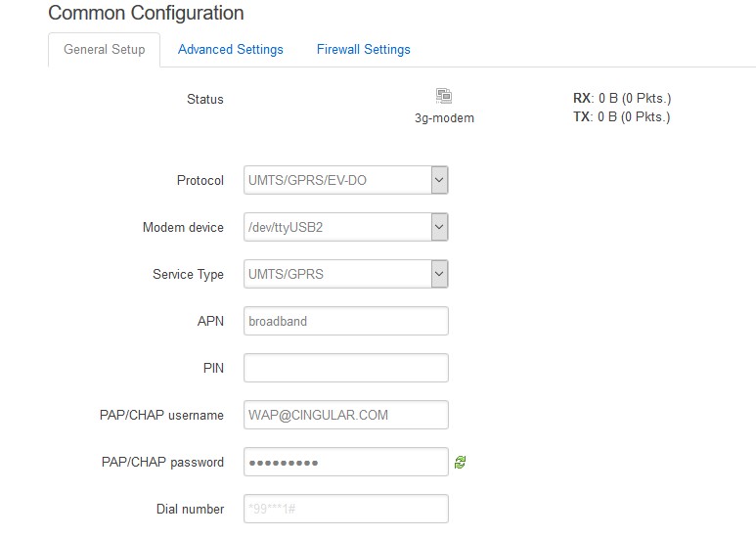Click the PAP/CHAP password label
The height and width of the screenshot is (538, 756).
click(162, 462)
